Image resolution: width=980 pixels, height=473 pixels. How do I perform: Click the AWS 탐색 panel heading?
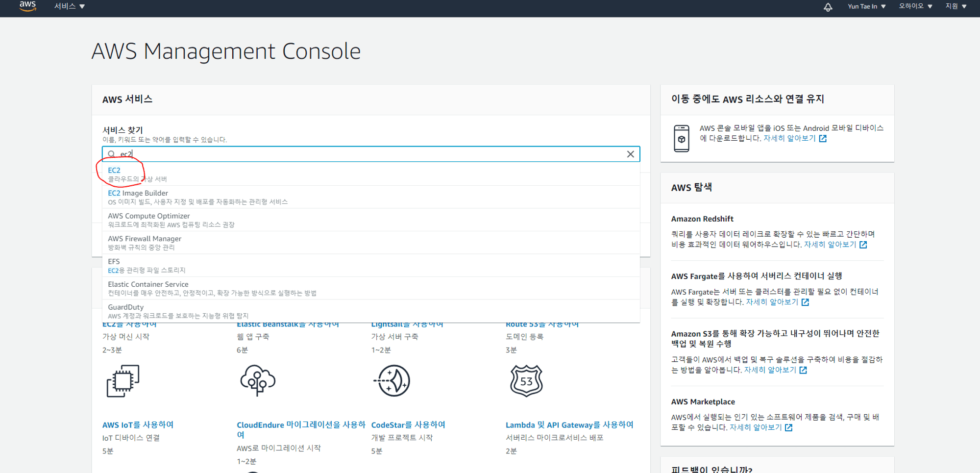click(691, 187)
